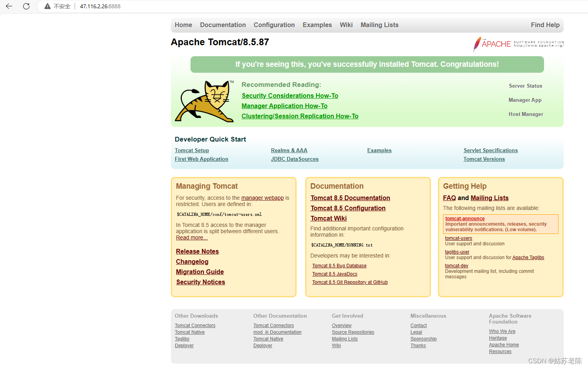Open Manager Application How-To link
The height and width of the screenshot is (368, 588).
coord(284,106)
